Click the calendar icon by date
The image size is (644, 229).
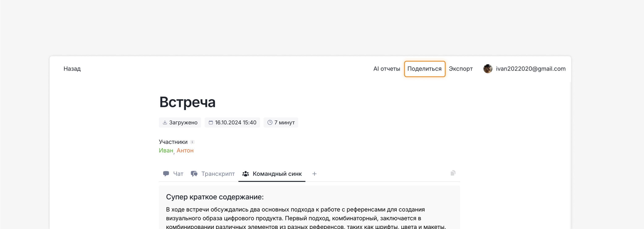(x=211, y=123)
